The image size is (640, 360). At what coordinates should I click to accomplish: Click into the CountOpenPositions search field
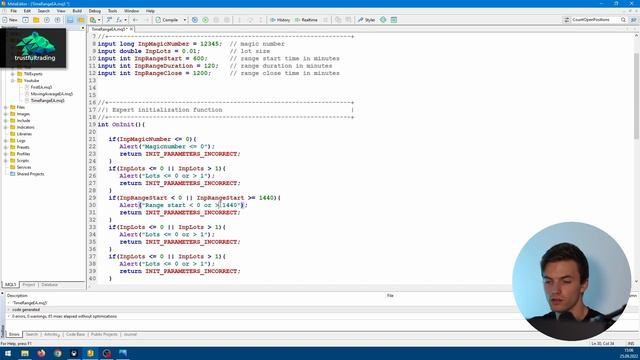tap(595, 20)
